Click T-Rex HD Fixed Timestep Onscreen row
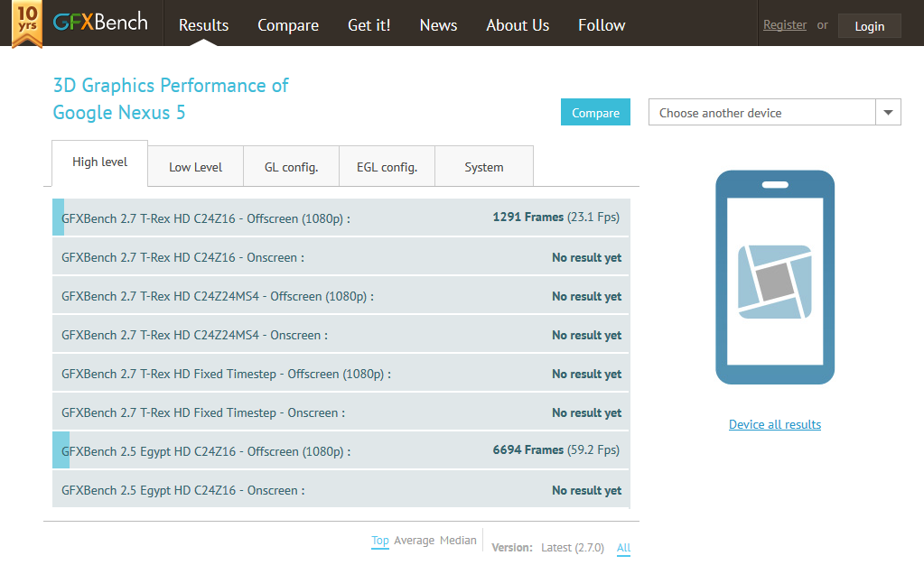924x565 pixels. 341,412
